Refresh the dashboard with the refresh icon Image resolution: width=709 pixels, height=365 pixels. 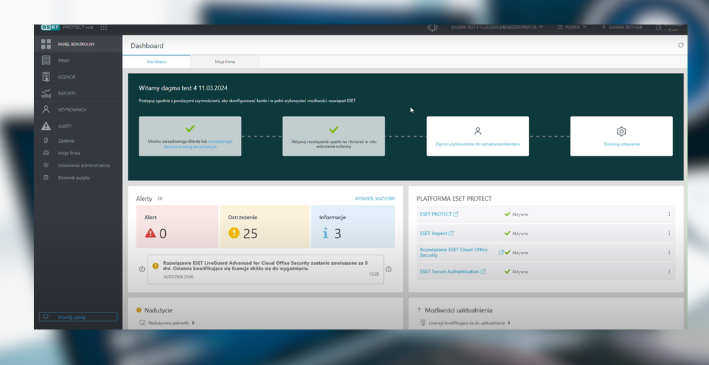click(x=681, y=45)
